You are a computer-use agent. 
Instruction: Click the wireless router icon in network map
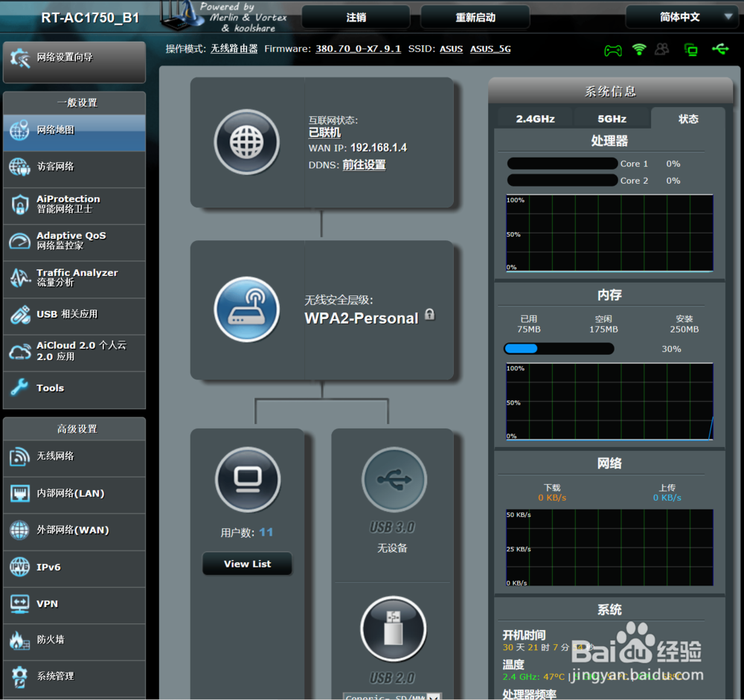pos(247,309)
